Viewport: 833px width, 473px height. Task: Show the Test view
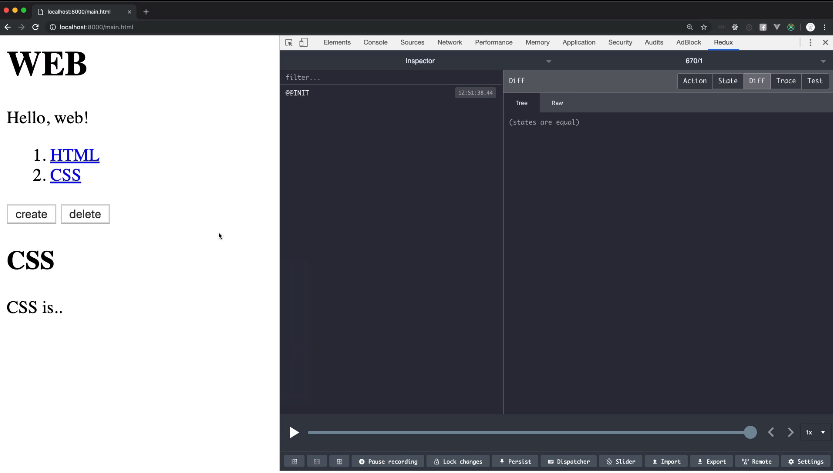pos(815,81)
